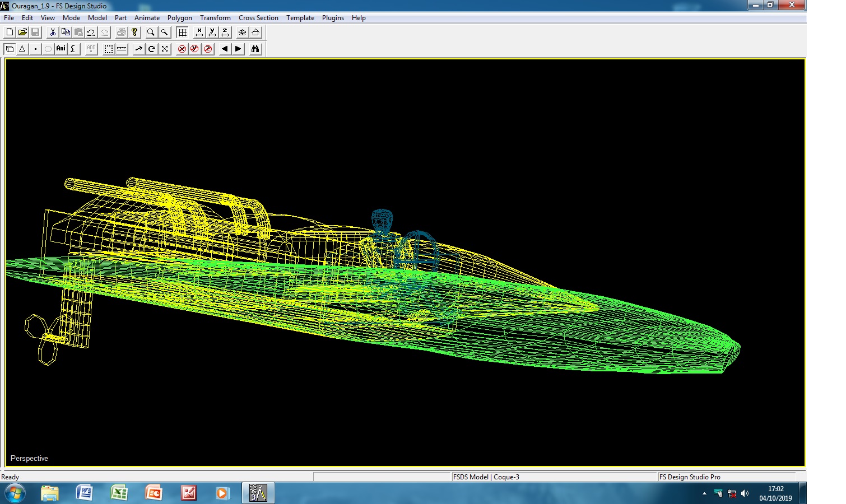
Task: Open the Plugins menu
Action: [x=333, y=18]
